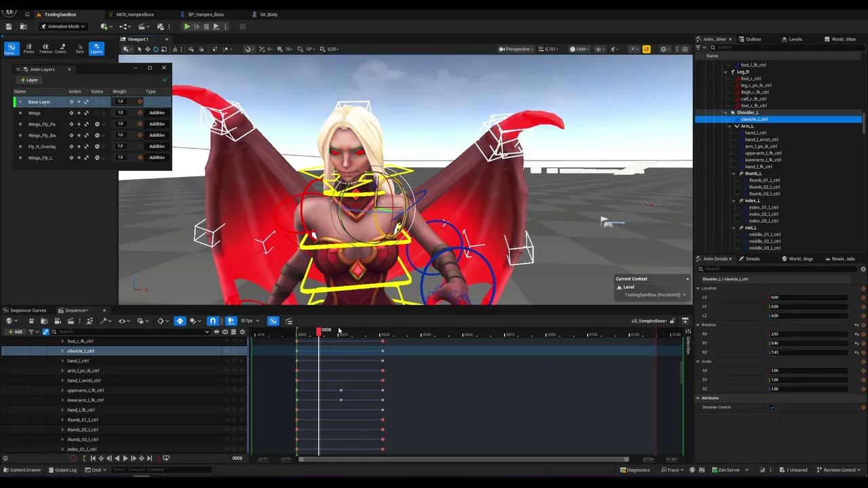Toggle Sequencer loop playback
This screenshot has width=868, height=488.
(166, 458)
